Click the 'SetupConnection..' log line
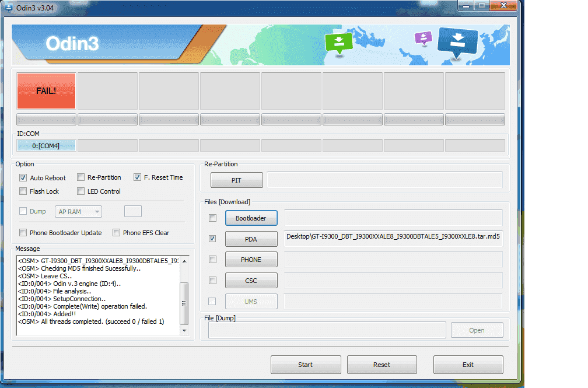 (62, 299)
